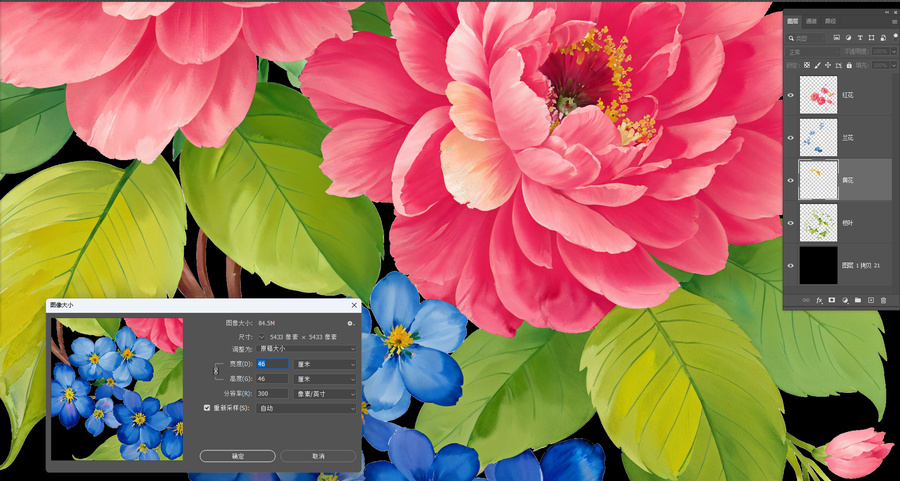Open the Layers panel options menu
The width and height of the screenshot is (900, 481).
pyautogui.click(x=894, y=21)
